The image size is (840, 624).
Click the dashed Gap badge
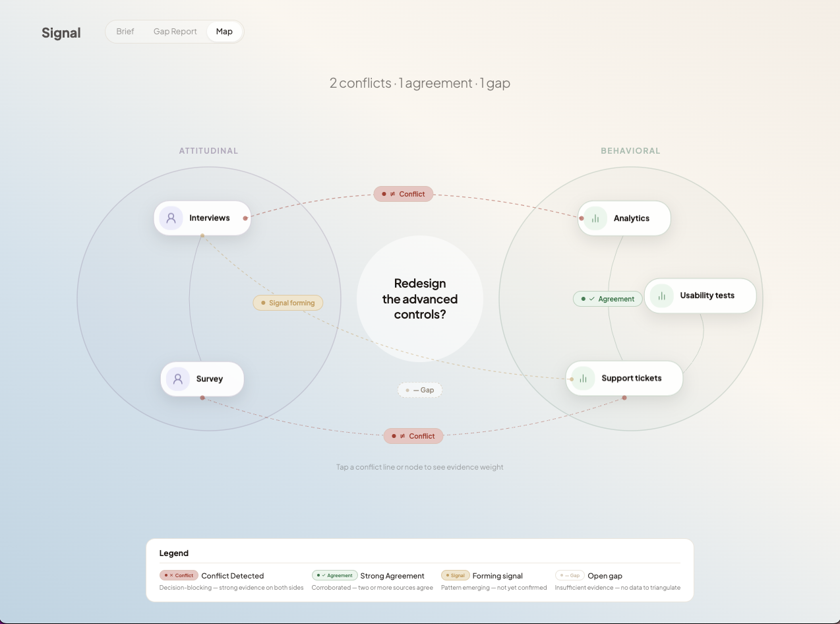[x=420, y=390]
